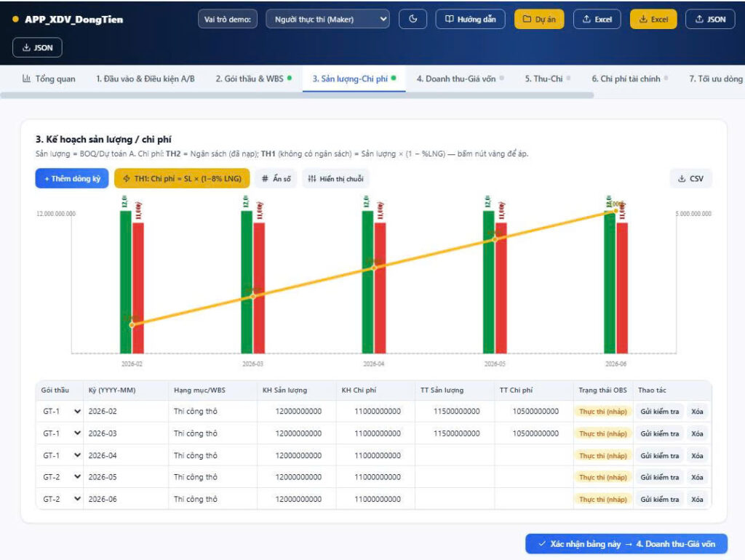
Task: Expand the Gói thầu dropdown for 2026-02 row
Action: (x=60, y=412)
